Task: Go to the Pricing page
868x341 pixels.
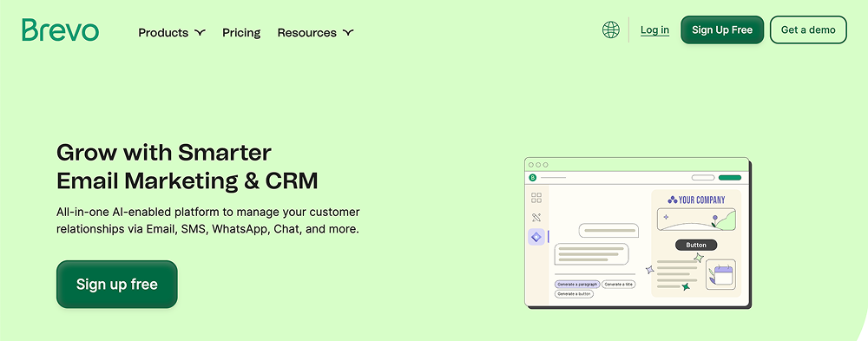Action: click(241, 33)
